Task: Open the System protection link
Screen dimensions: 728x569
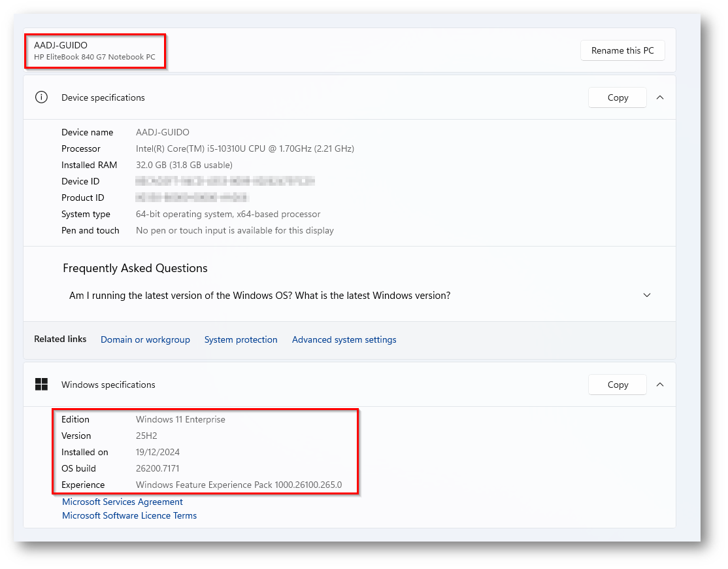Action: click(240, 339)
